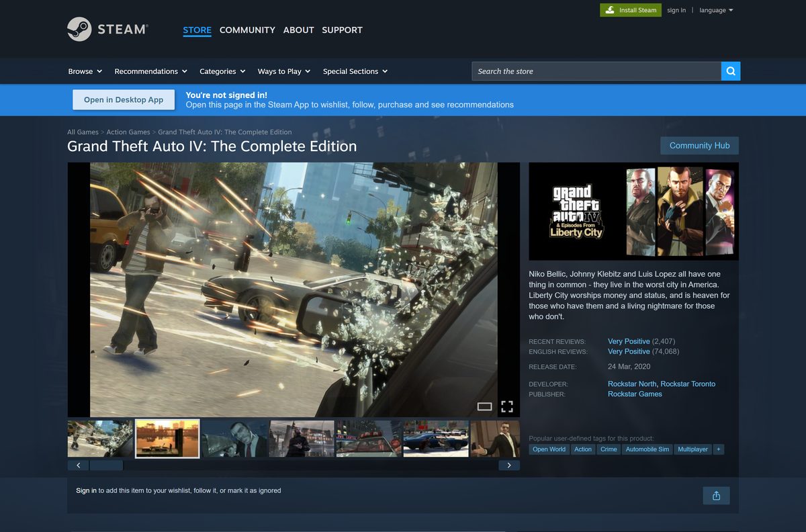Click the All Games breadcrumb

(83, 132)
